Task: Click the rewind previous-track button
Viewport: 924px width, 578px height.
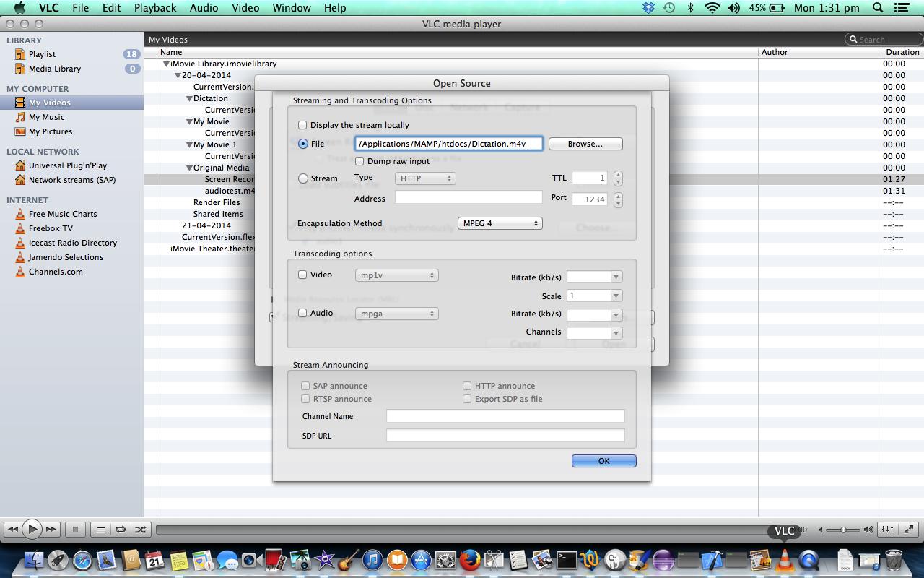Action: (x=12, y=529)
